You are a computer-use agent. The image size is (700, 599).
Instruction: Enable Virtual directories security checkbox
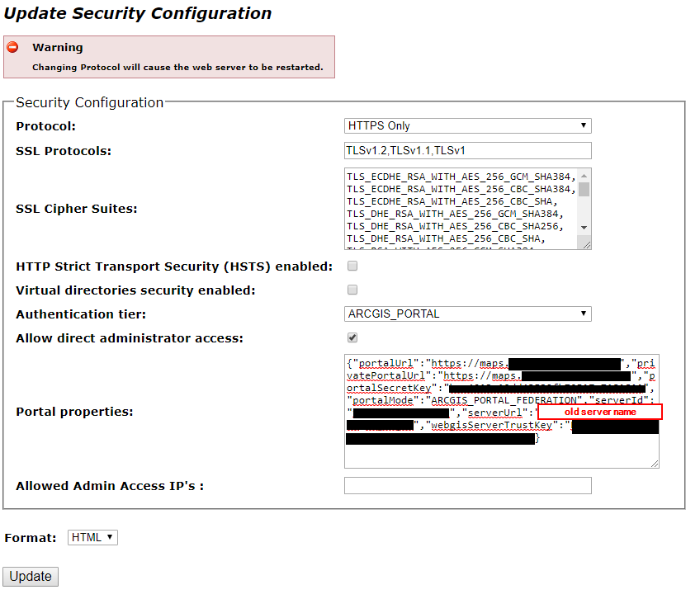tap(352, 290)
